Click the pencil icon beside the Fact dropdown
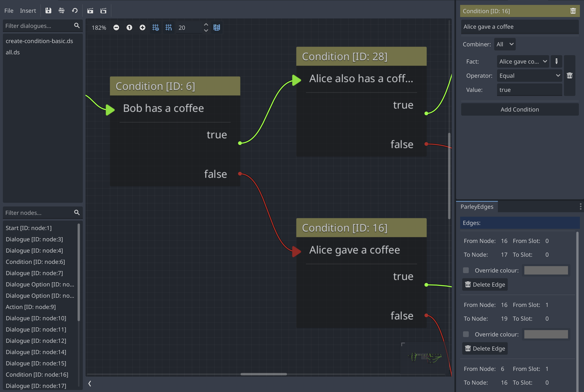584x392 pixels. pos(556,62)
